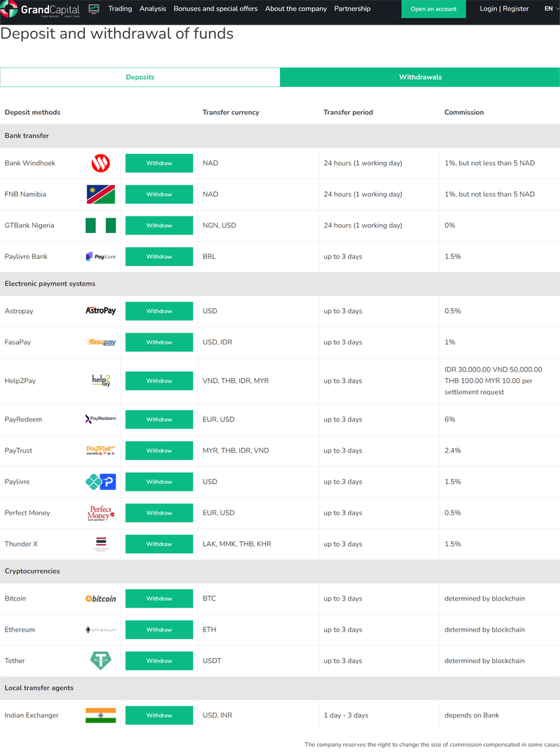The height and width of the screenshot is (754, 560).
Task: Open the Partnership menu
Action: (x=352, y=8)
